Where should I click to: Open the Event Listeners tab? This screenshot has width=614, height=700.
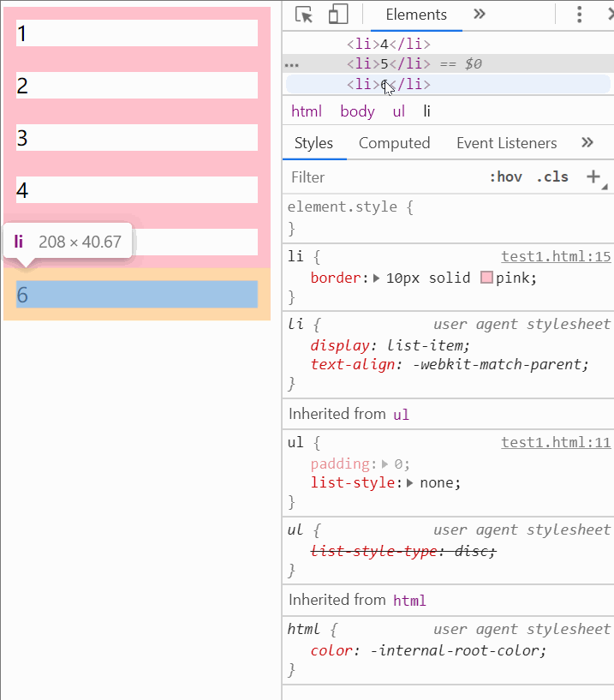(x=506, y=143)
